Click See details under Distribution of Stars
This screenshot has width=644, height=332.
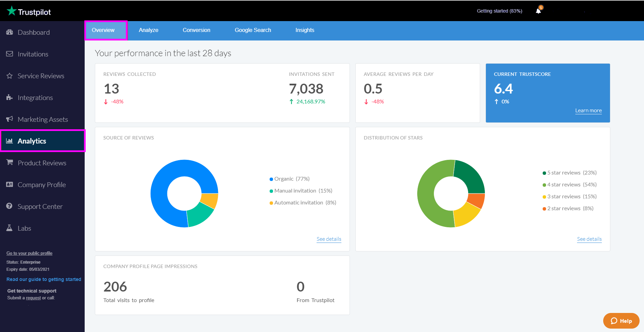[x=589, y=239]
